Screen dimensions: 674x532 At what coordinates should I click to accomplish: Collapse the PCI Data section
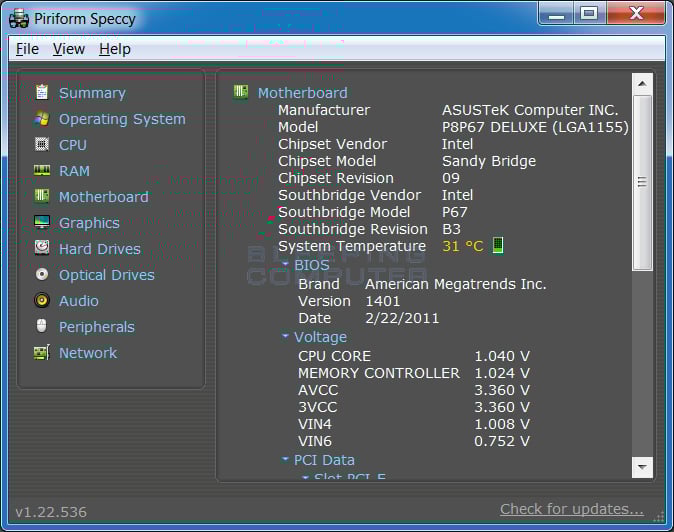click(x=286, y=460)
